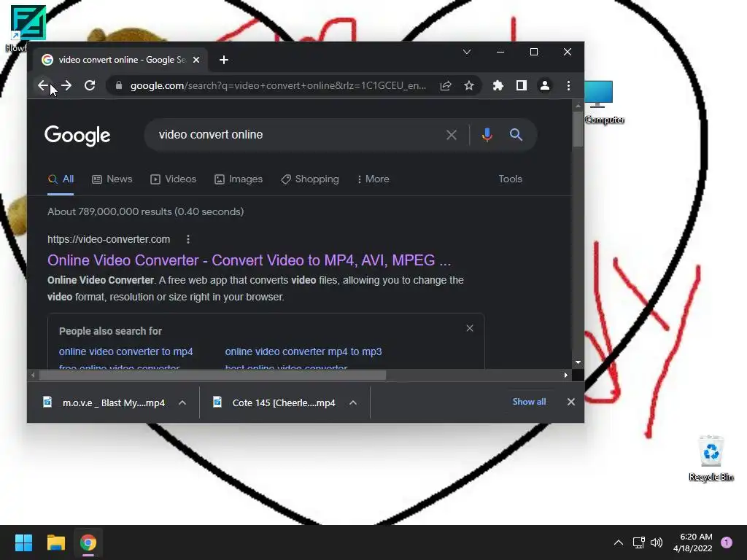Click the address bar URL

pos(278,86)
